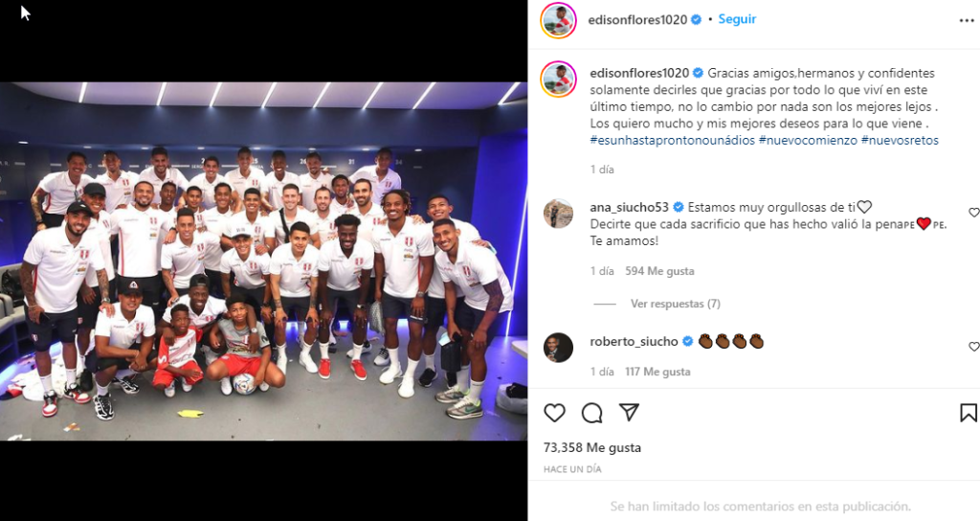Click edisonflores1020 profile picture in header
Viewport: 980px width, 521px height.
tap(558, 21)
